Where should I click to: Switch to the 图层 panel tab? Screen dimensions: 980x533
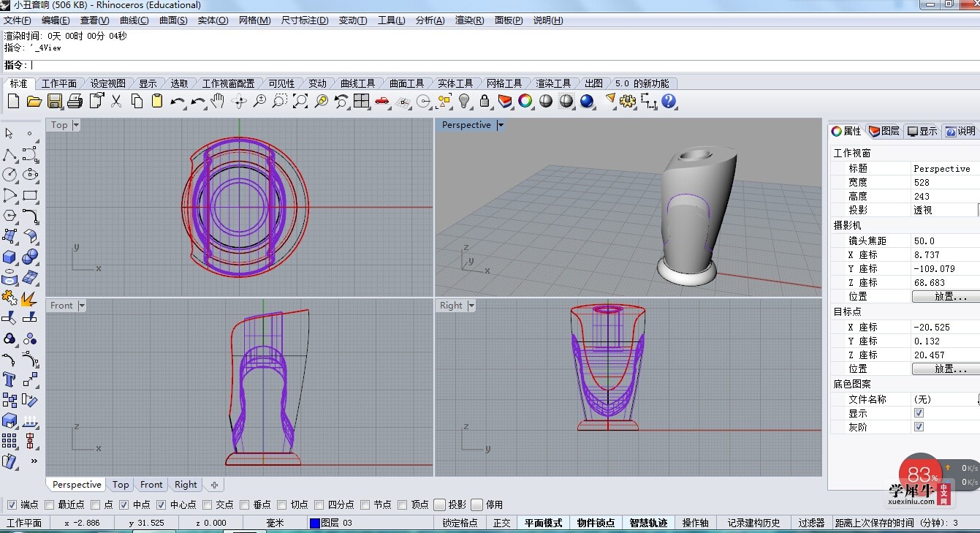(x=884, y=131)
